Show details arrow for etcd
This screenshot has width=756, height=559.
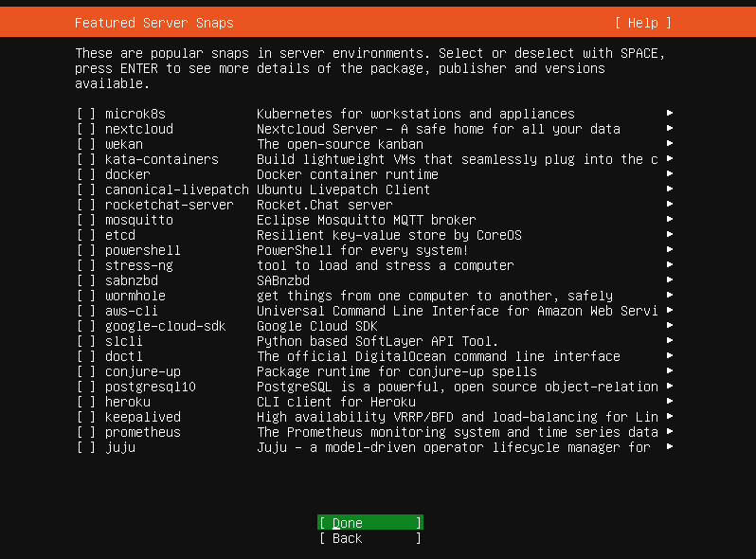(670, 235)
